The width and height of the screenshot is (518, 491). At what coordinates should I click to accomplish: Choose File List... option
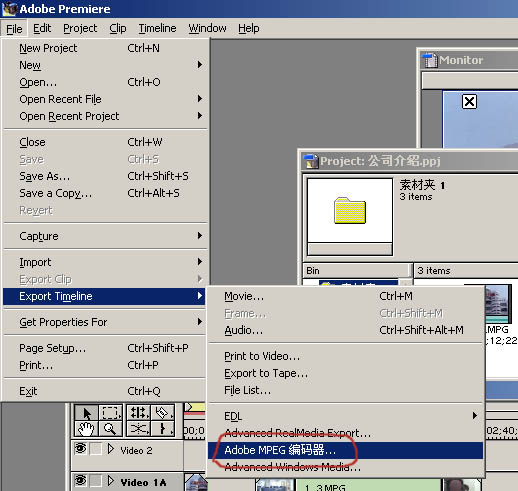(x=345, y=390)
